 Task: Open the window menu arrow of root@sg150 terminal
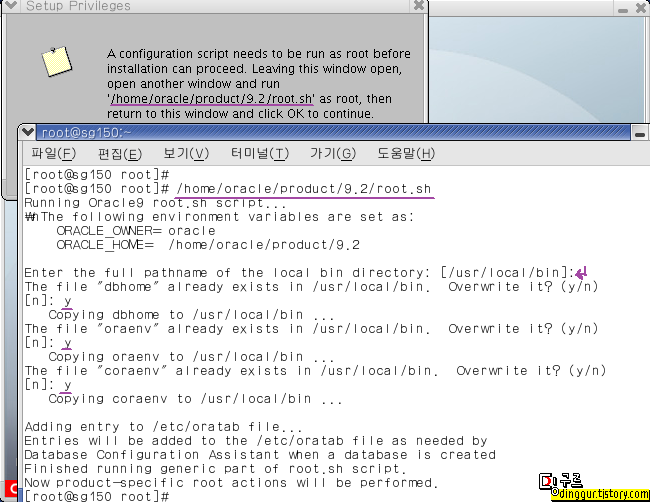tap(28, 132)
